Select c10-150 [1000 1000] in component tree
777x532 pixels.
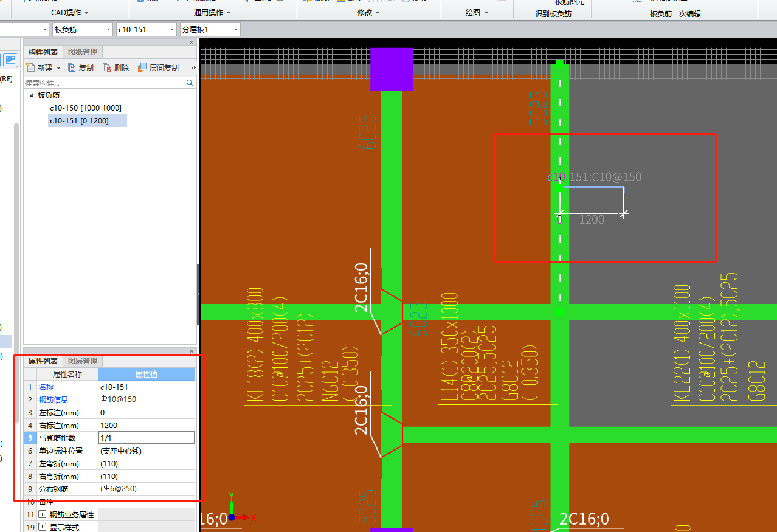click(x=86, y=108)
